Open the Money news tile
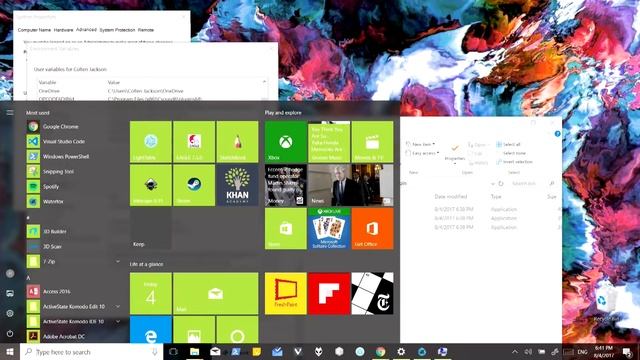This screenshot has height=360, width=640. coord(285,185)
